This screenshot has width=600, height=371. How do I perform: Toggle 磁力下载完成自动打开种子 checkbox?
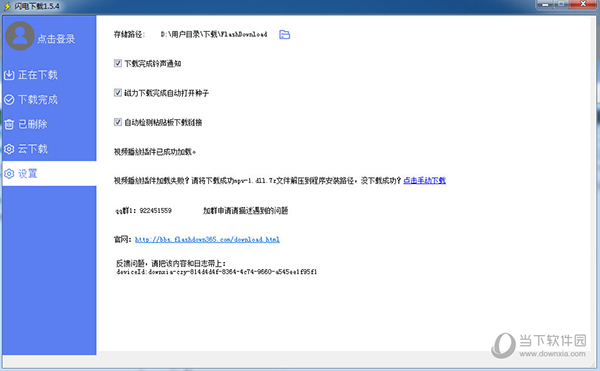pos(118,93)
